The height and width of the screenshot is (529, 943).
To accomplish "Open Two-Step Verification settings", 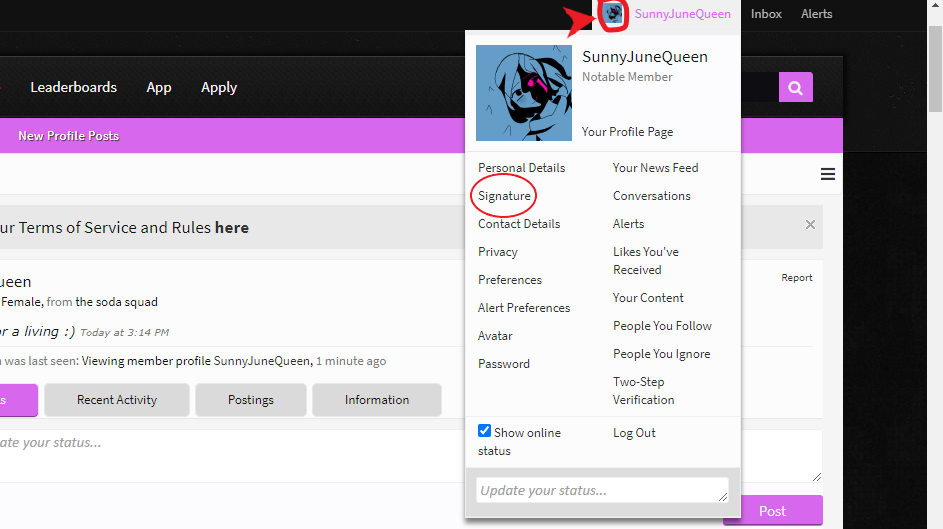I will 644,391.
